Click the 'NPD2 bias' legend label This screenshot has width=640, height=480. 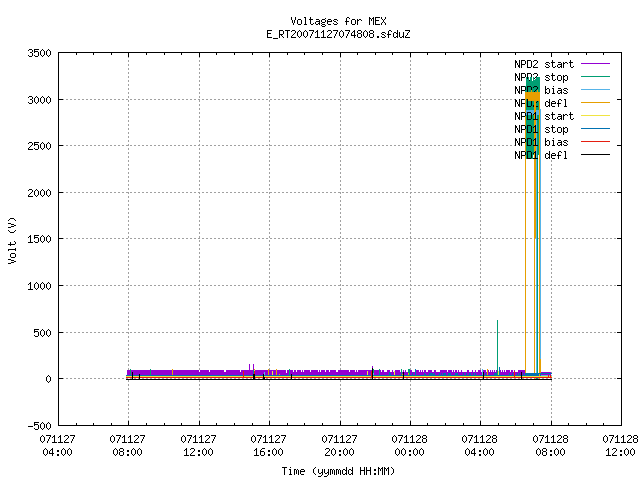click(541, 90)
